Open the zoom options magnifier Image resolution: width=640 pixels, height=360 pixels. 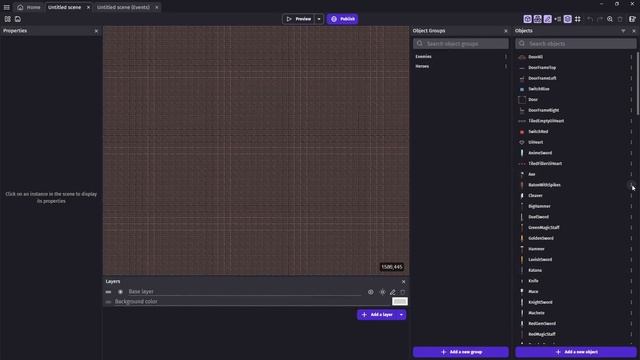coord(610,19)
